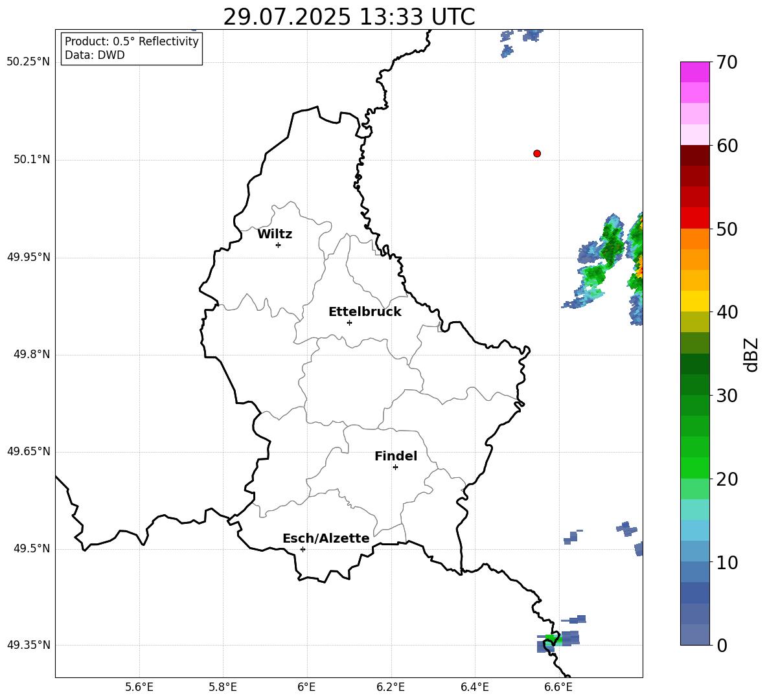Click the 6.2°E longitude label
Viewport: 767px width, 700px height.
(391, 687)
